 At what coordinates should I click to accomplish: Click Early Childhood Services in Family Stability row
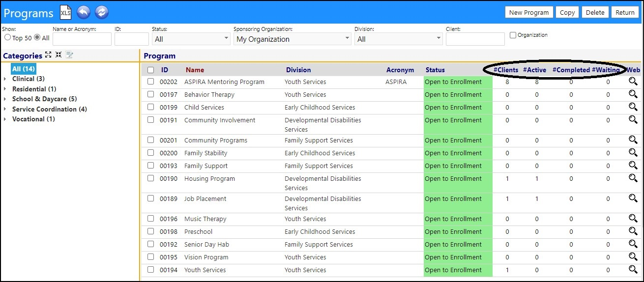click(320, 153)
